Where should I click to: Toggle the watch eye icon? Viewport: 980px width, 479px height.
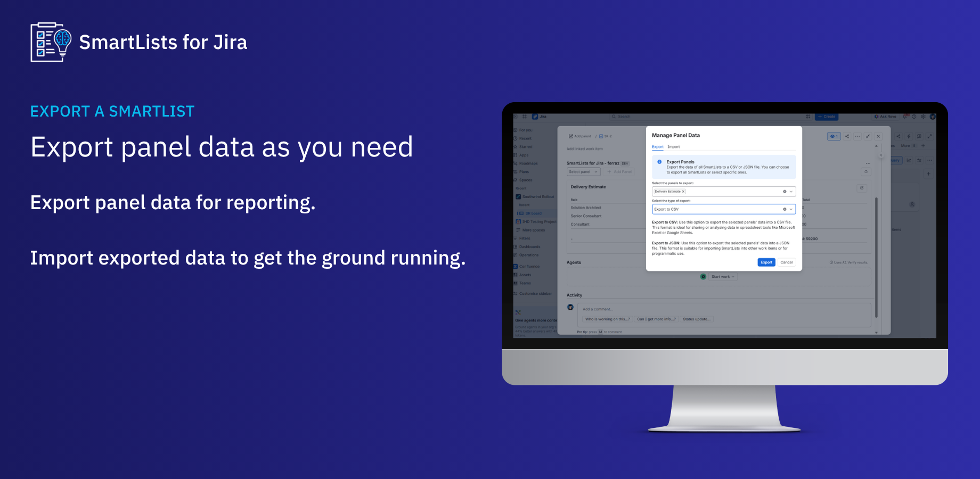(x=834, y=136)
